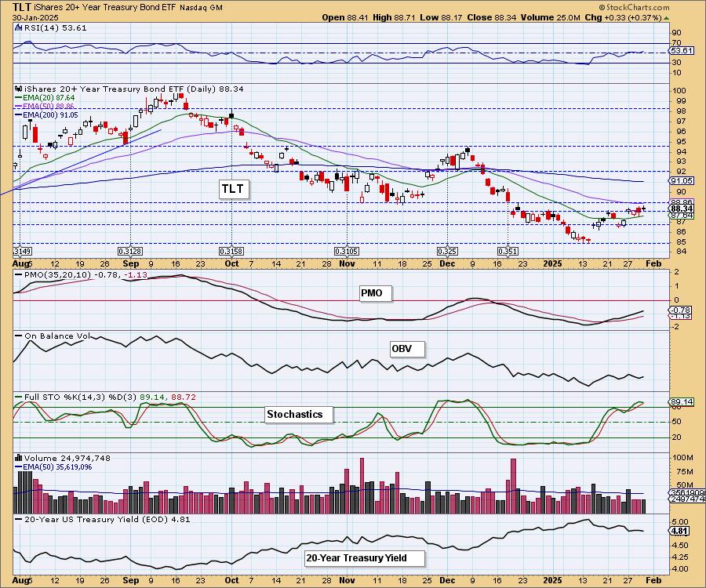Click the 'iShares 20+ Year Treasury Bond ETF' header title

tap(106, 8)
